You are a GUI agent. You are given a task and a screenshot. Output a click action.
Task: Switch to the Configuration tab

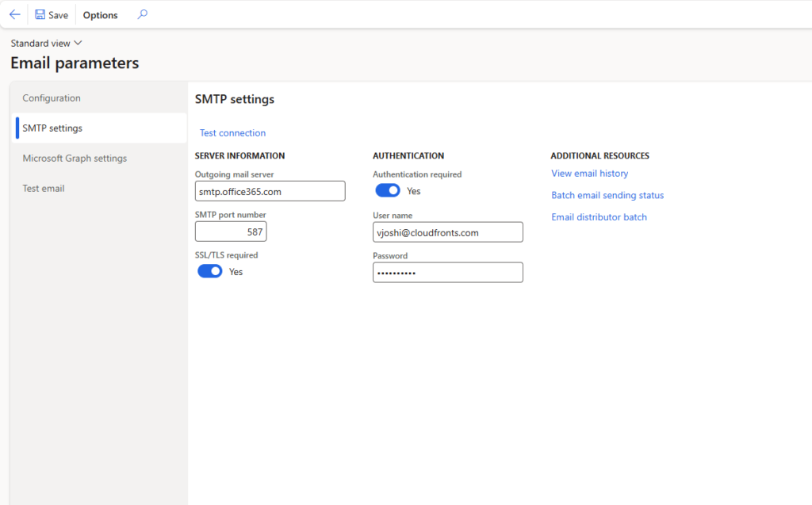(52, 98)
